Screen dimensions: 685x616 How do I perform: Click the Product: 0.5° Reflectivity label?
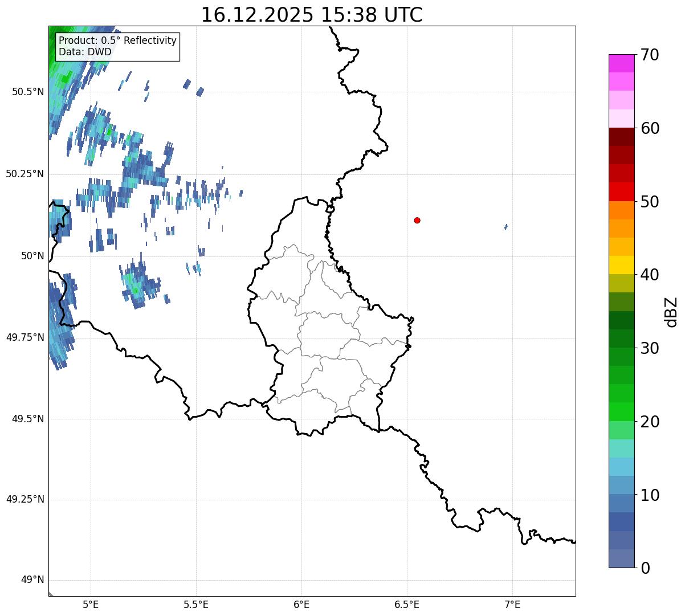click(117, 41)
